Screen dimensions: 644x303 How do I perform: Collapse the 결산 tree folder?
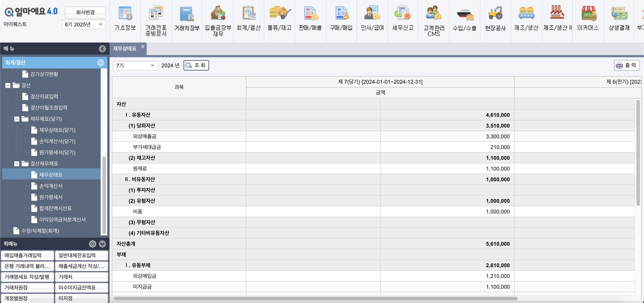point(8,85)
